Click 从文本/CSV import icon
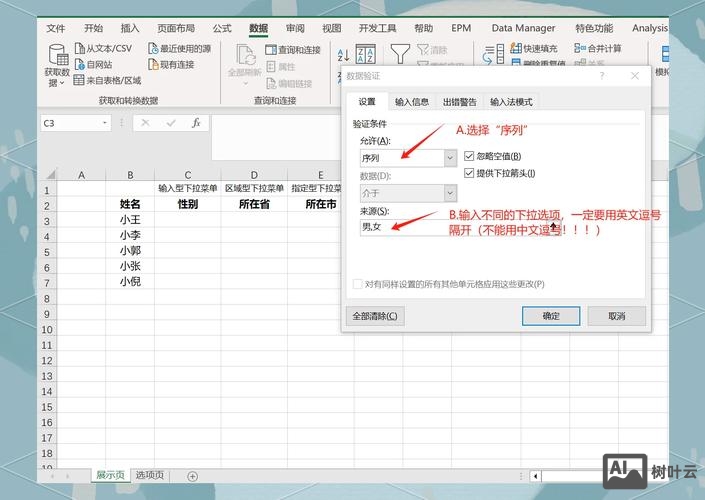 point(80,48)
